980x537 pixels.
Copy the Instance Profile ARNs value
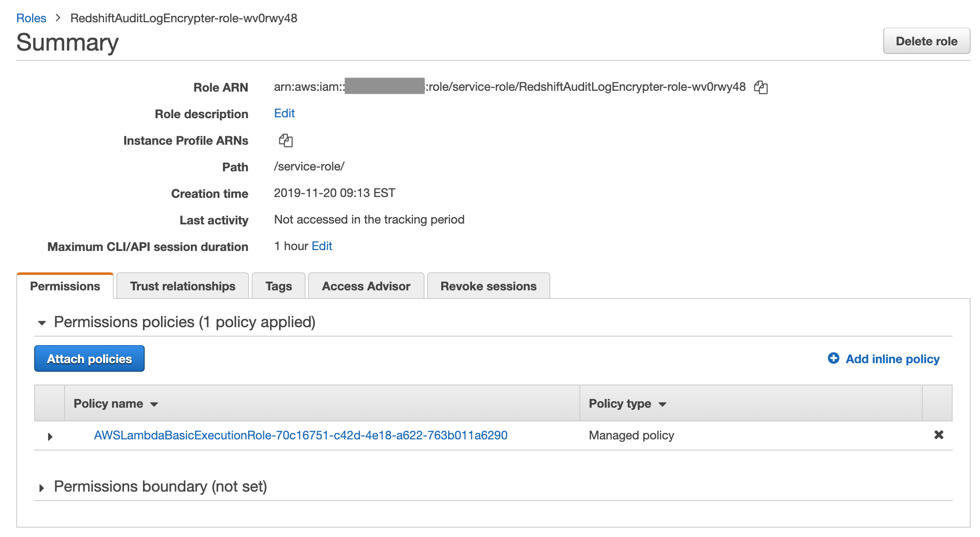pos(285,140)
